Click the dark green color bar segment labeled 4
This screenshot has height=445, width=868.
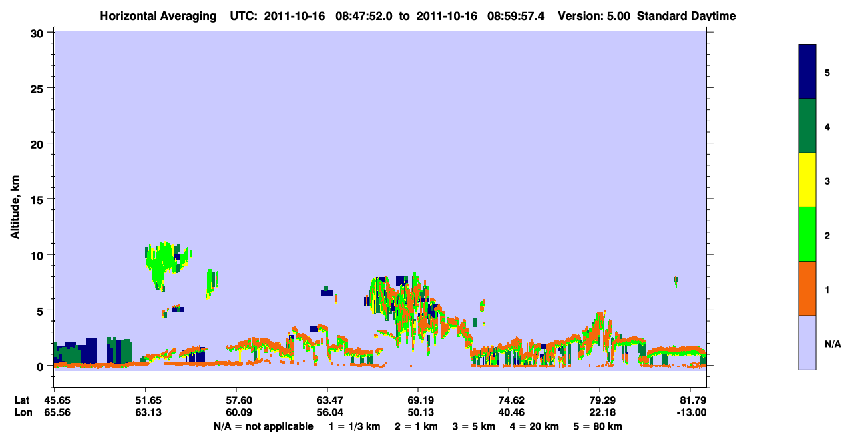[x=807, y=126]
